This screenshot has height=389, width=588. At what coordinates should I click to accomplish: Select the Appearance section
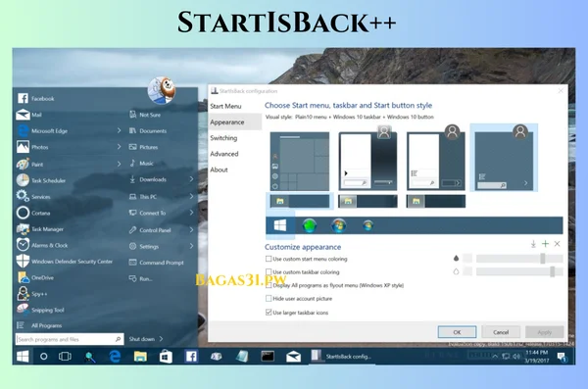[235, 122]
